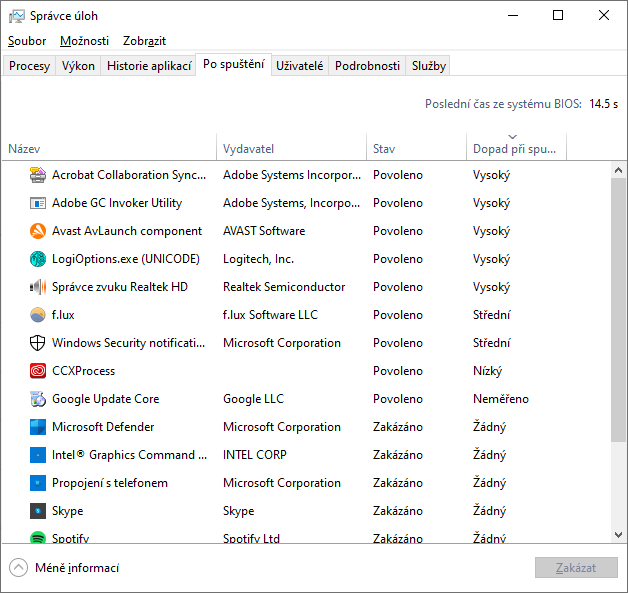This screenshot has width=628, height=593.
Task: Sort by the Vydavatel column header
Action: [x=292, y=147]
